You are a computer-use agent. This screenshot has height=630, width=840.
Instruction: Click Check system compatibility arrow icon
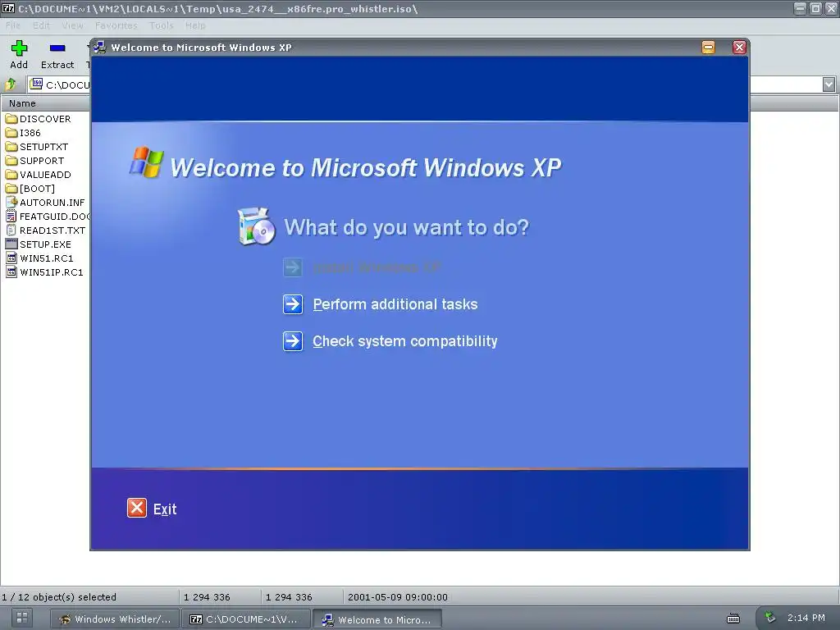pyautogui.click(x=293, y=341)
